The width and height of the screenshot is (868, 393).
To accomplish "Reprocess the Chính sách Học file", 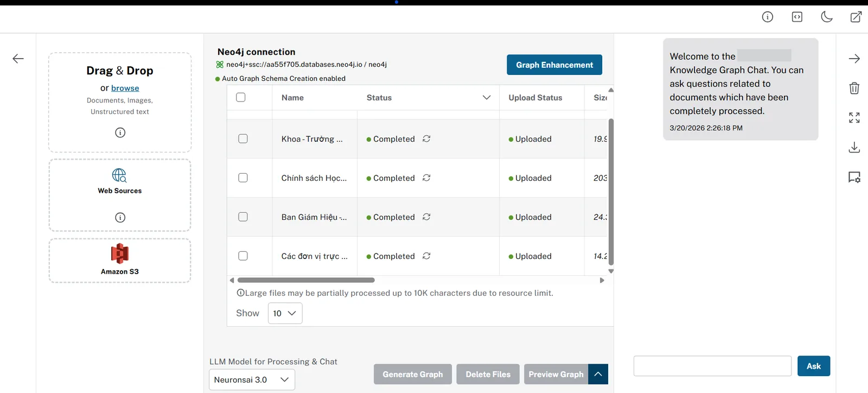I will 426,178.
